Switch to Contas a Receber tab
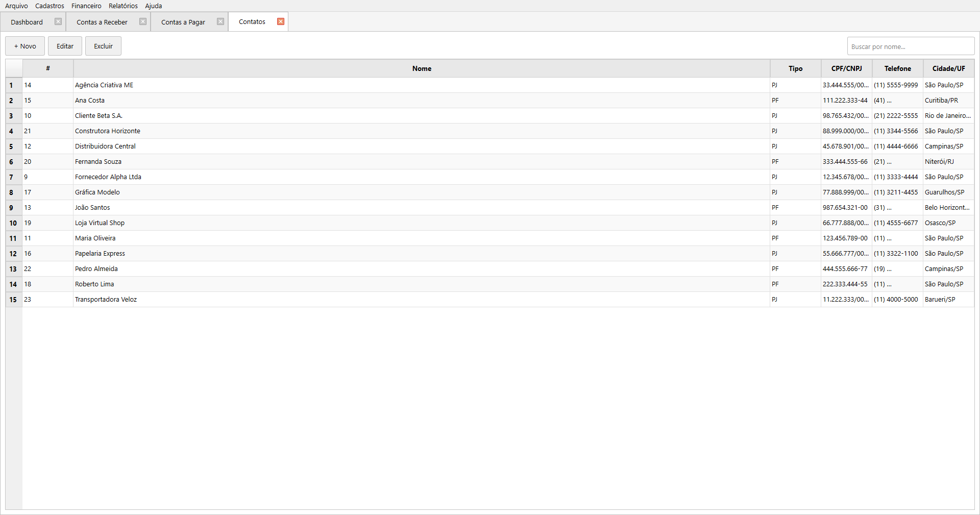 tap(102, 22)
